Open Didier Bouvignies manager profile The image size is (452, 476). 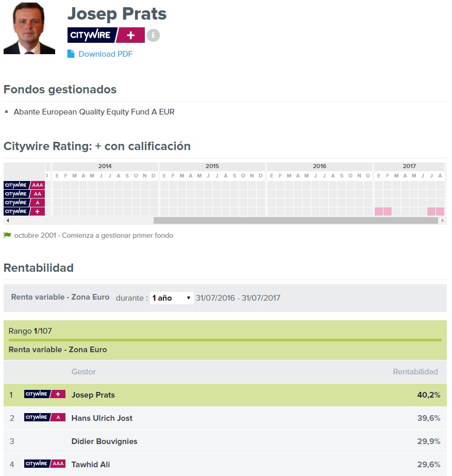pyautogui.click(x=104, y=441)
